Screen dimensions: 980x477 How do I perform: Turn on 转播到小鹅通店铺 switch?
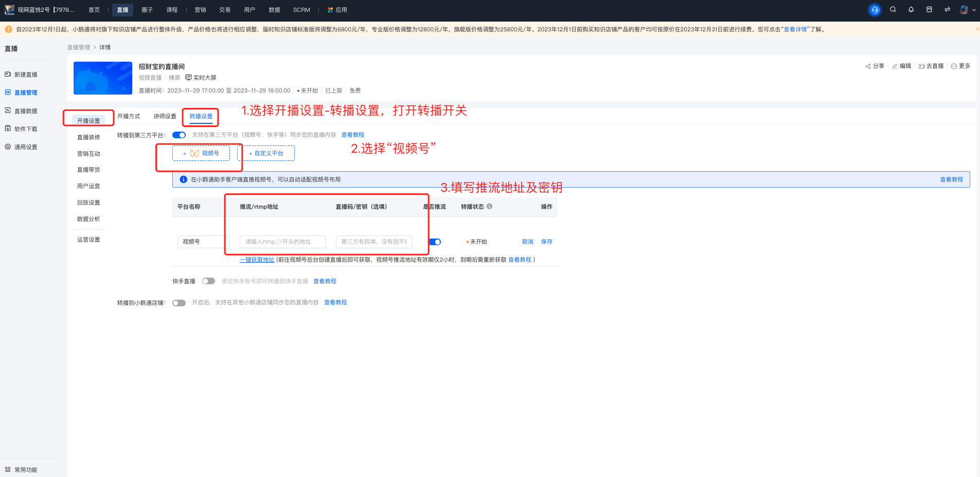coord(179,303)
